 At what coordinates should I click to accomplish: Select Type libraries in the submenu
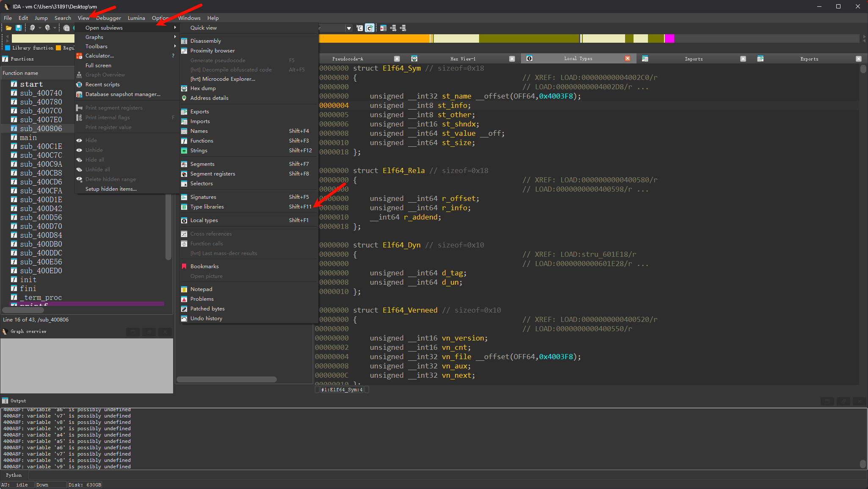(207, 207)
